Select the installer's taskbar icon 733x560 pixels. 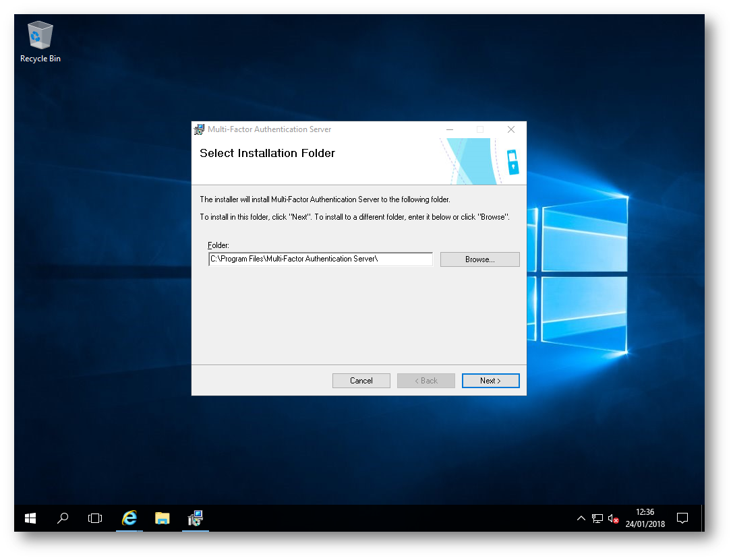pyautogui.click(x=196, y=518)
